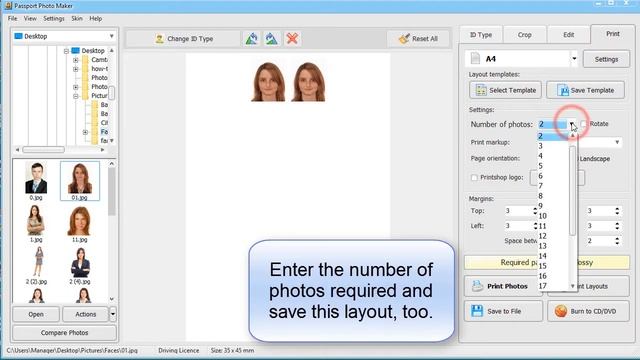The width and height of the screenshot is (640, 360).
Task: Open the Actions button dropdown arrow
Action: [113, 314]
